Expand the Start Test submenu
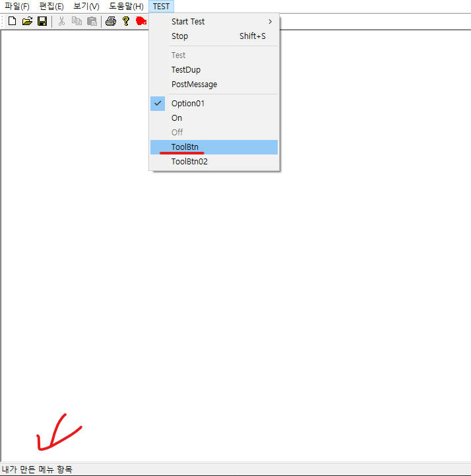471x476 pixels. click(x=214, y=22)
